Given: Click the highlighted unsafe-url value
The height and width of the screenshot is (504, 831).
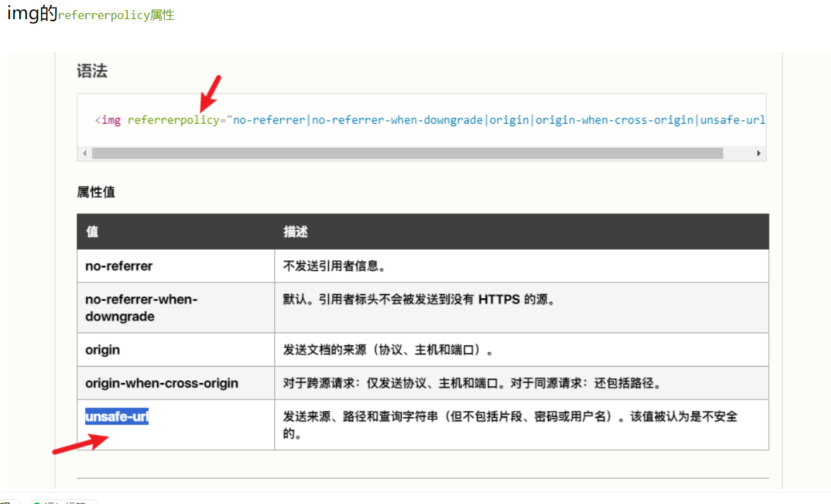Looking at the screenshot, I should [x=116, y=416].
